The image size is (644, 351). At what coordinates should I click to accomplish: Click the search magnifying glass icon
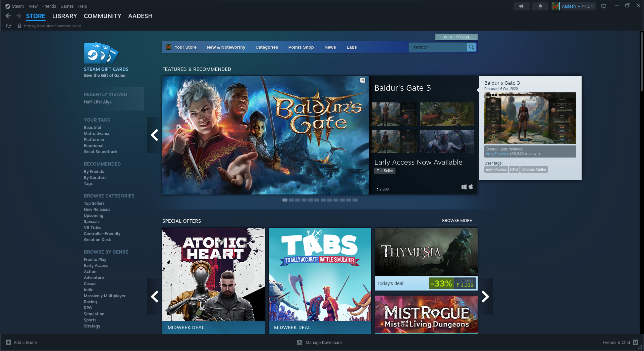pyautogui.click(x=471, y=47)
